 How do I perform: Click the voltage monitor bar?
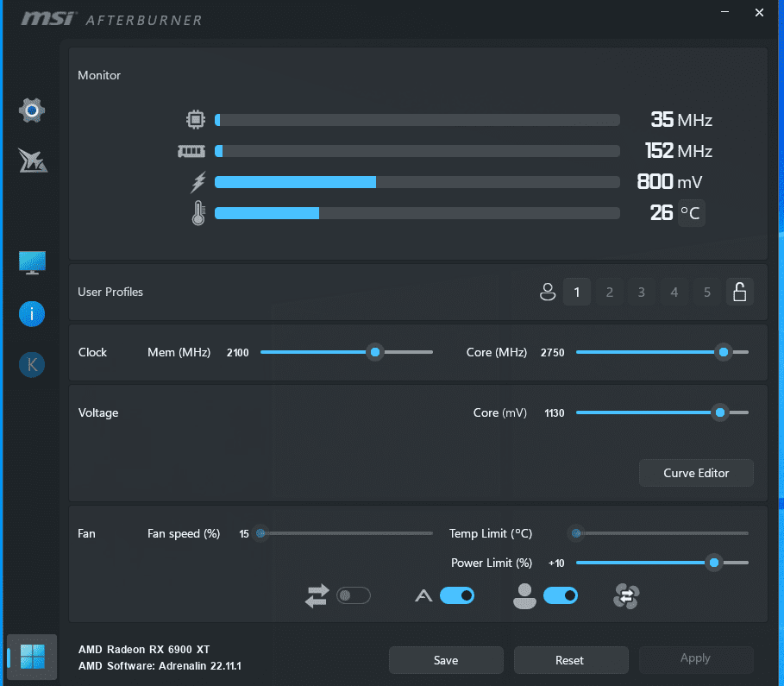417,182
